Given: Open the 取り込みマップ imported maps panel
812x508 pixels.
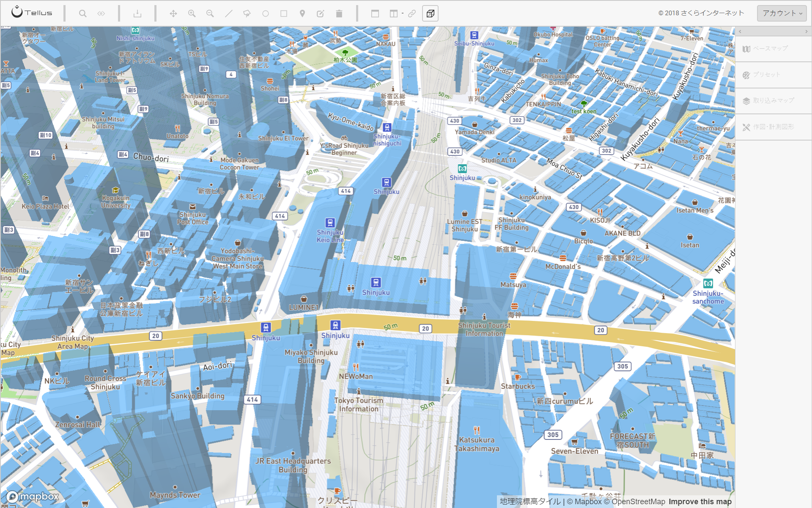Looking at the screenshot, I should [774, 101].
